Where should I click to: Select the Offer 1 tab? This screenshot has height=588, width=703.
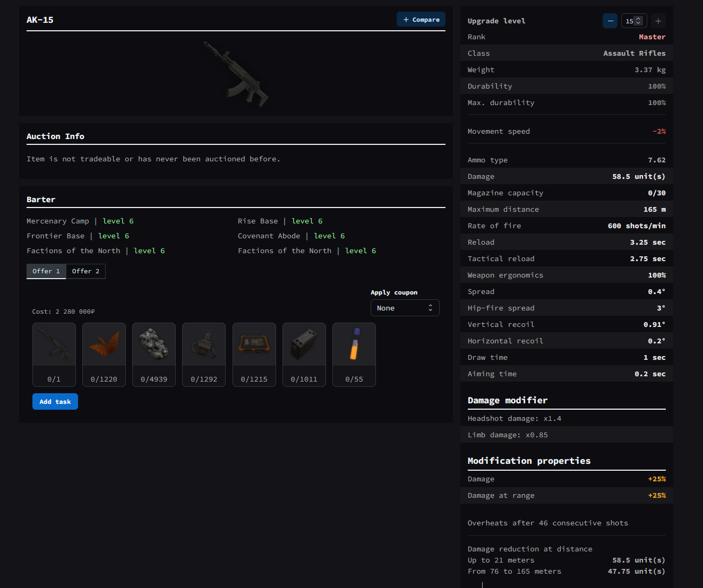[x=46, y=271]
